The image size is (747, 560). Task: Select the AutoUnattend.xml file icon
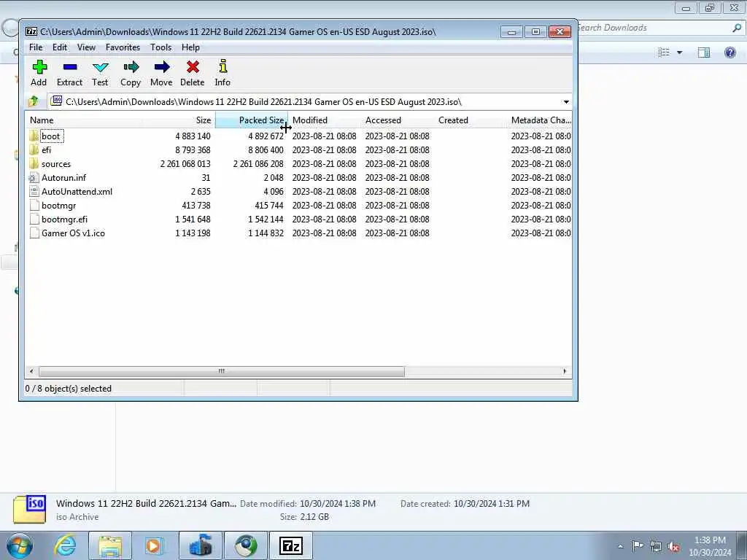click(34, 192)
